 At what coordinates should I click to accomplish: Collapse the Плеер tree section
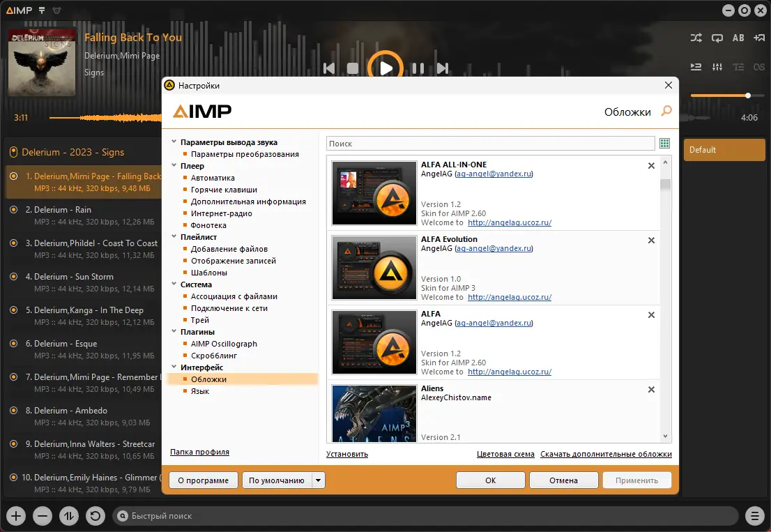(174, 165)
